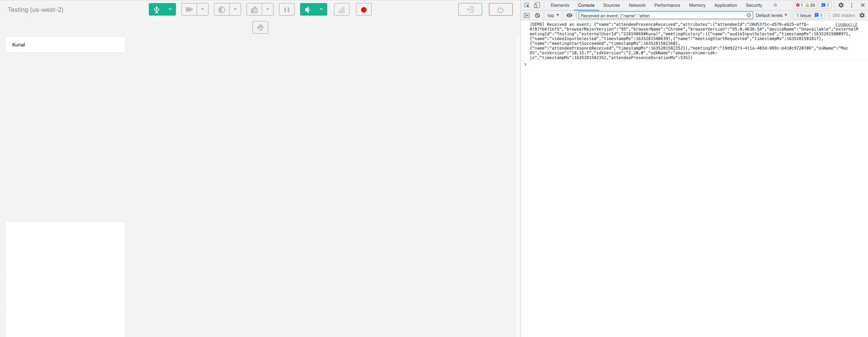Open content share dropdown arrow

pos(268,10)
